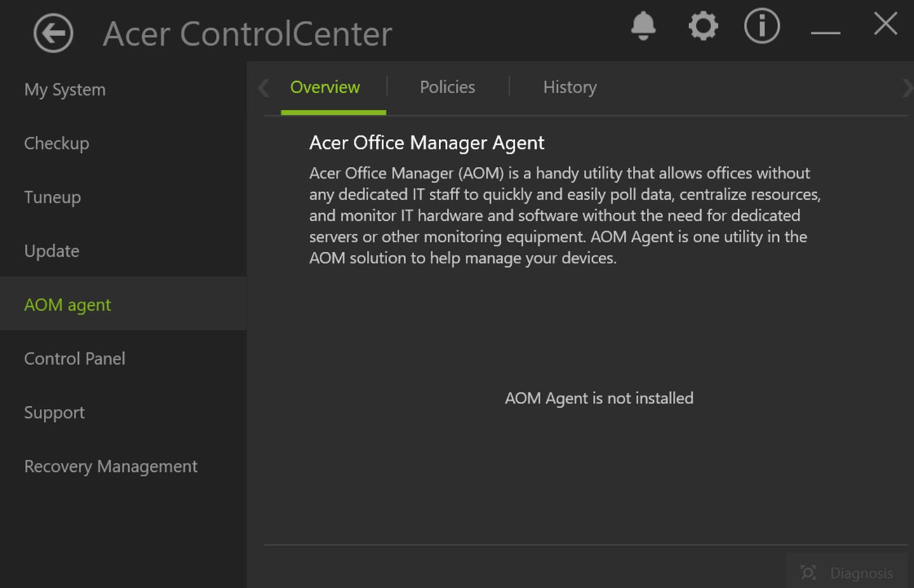Switch to the Overview tab
Viewport: 914px width, 588px height.
325,88
